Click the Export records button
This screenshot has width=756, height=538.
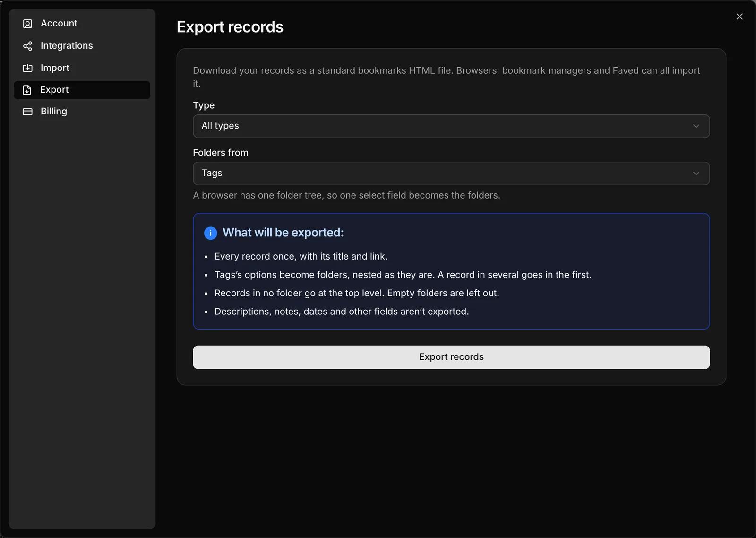451,357
